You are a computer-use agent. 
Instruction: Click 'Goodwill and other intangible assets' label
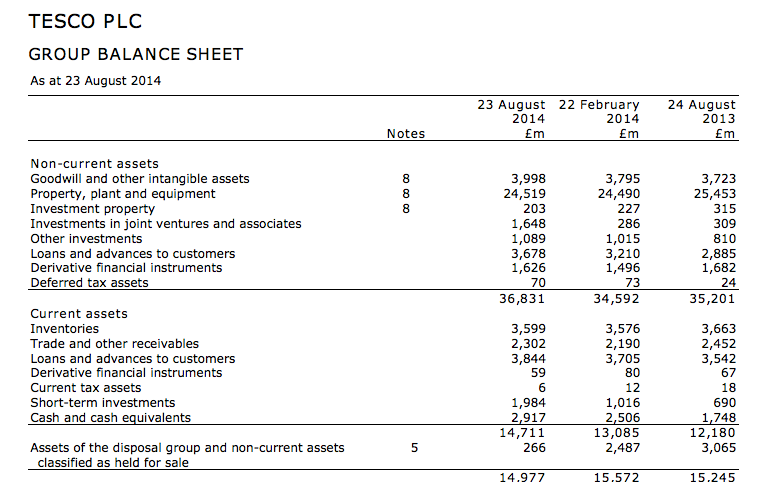coord(140,179)
